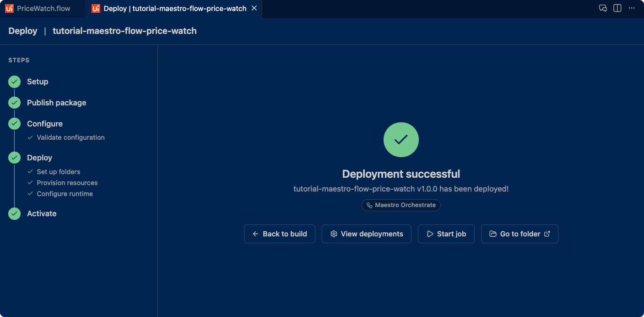
Task: Click the UiPath icon on the Deploy tab
Action: (96, 8)
